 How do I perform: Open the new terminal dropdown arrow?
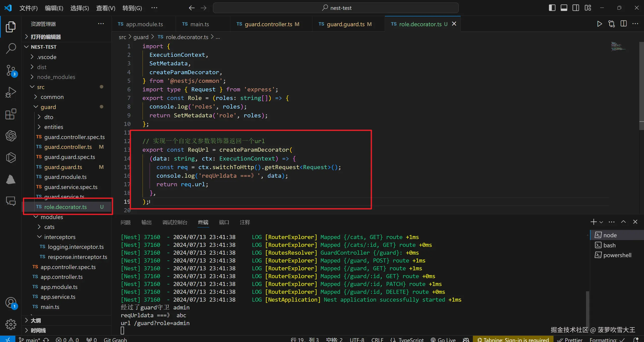(x=601, y=222)
